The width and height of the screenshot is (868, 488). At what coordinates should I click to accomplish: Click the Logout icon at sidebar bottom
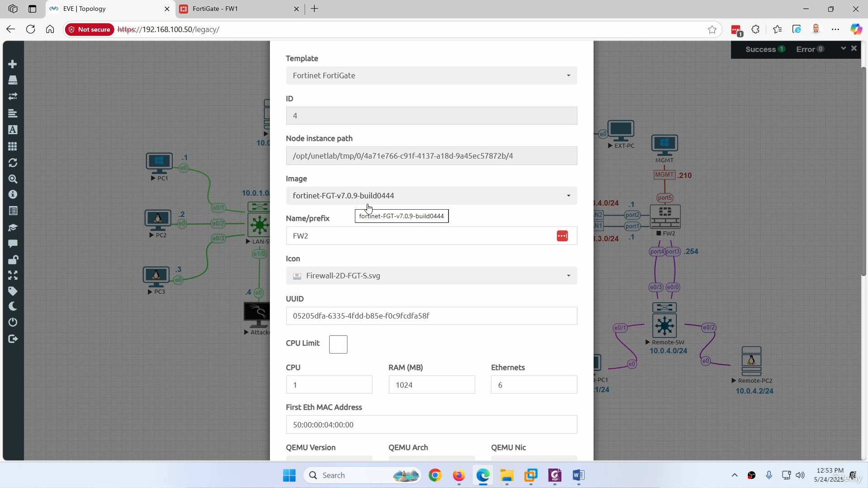pyautogui.click(x=13, y=339)
